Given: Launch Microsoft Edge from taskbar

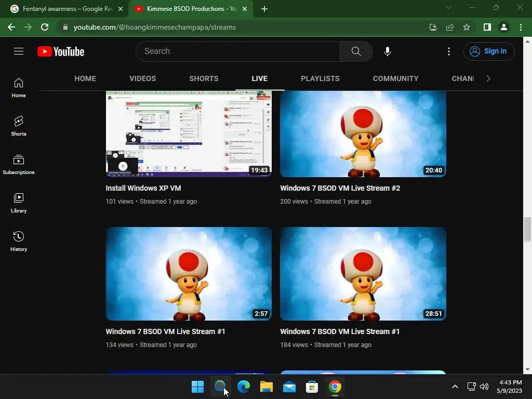Looking at the screenshot, I should pyautogui.click(x=243, y=387).
